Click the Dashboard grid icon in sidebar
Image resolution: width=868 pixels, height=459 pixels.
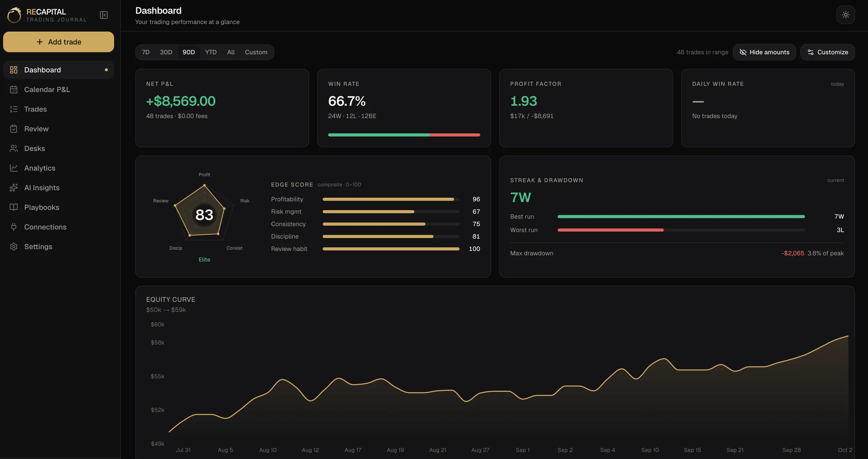[x=14, y=70]
